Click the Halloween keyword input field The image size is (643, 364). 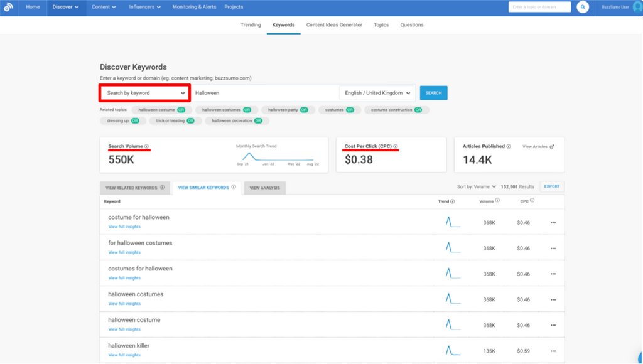pyautogui.click(x=264, y=93)
